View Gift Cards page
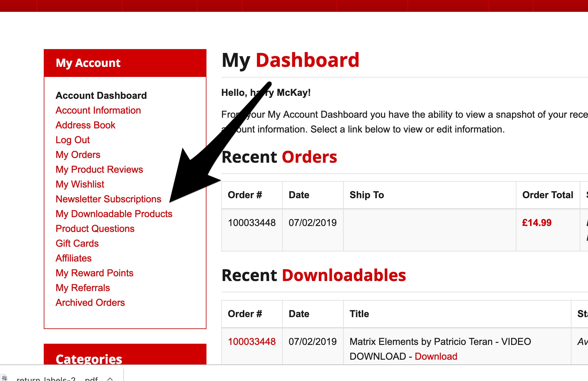The width and height of the screenshot is (588, 381). coord(77,243)
